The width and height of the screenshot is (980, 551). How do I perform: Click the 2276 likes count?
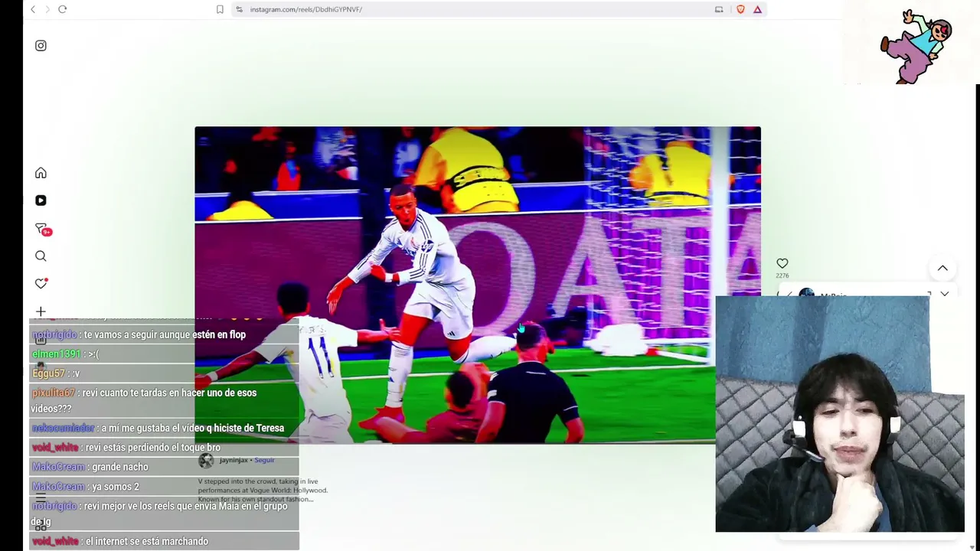[782, 275]
